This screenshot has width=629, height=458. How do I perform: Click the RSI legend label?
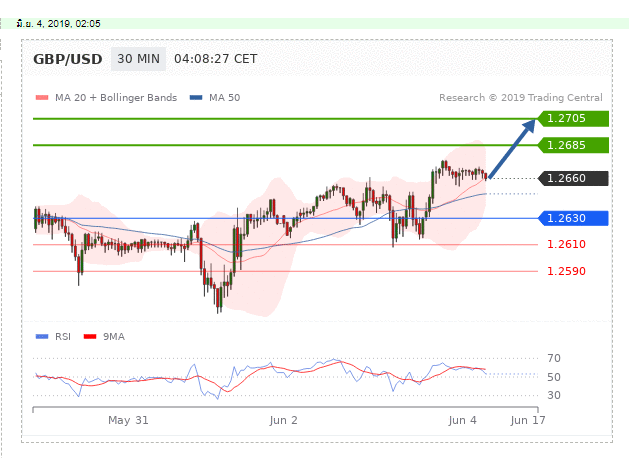pos(63,336)
